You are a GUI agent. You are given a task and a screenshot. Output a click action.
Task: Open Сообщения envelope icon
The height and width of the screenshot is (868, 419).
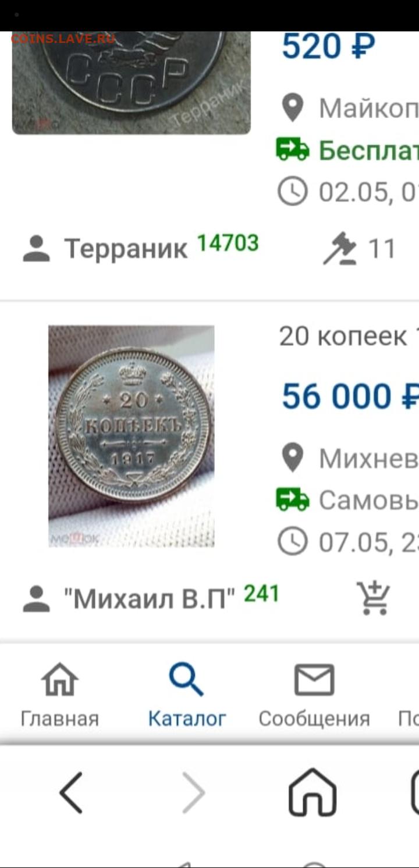pyautogui.click(x=314, y=680)
